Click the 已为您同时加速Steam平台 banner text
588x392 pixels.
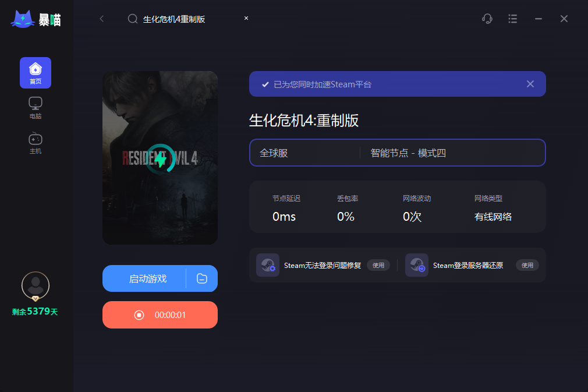point(323,84)
